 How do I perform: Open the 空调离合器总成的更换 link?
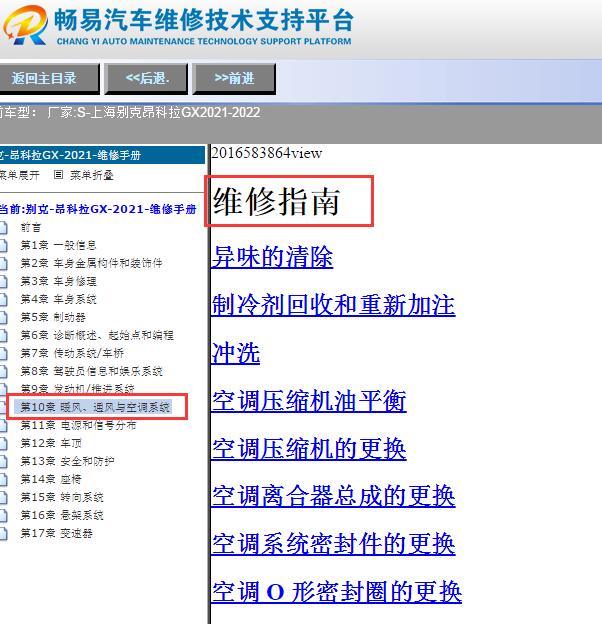pyautogui.click(x=333, y=496)
